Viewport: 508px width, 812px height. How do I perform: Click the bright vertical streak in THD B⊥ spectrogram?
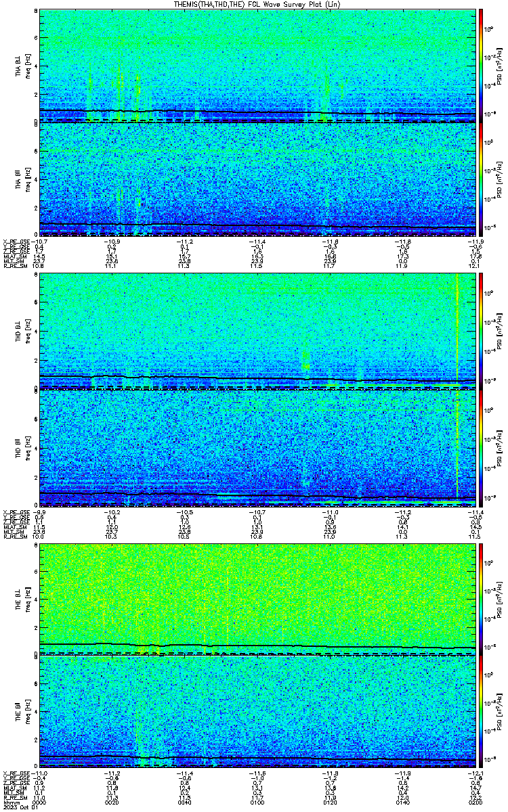click(458, 332)
